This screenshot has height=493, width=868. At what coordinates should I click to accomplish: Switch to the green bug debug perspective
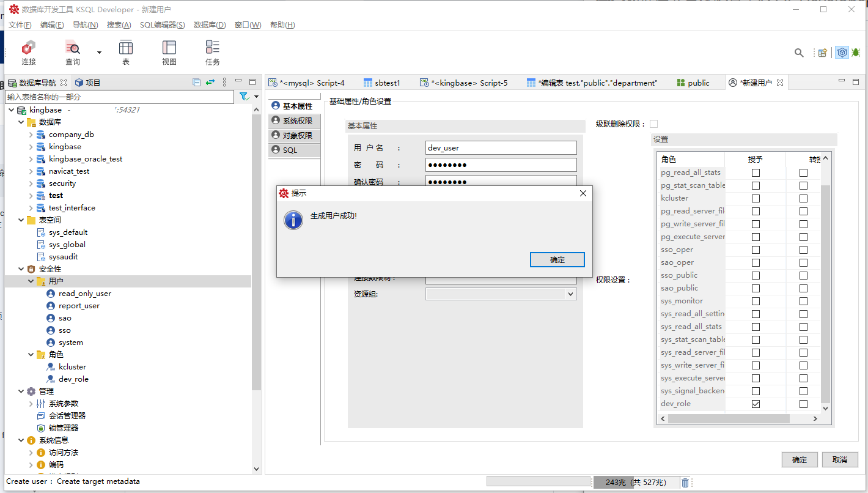point(856,53)
